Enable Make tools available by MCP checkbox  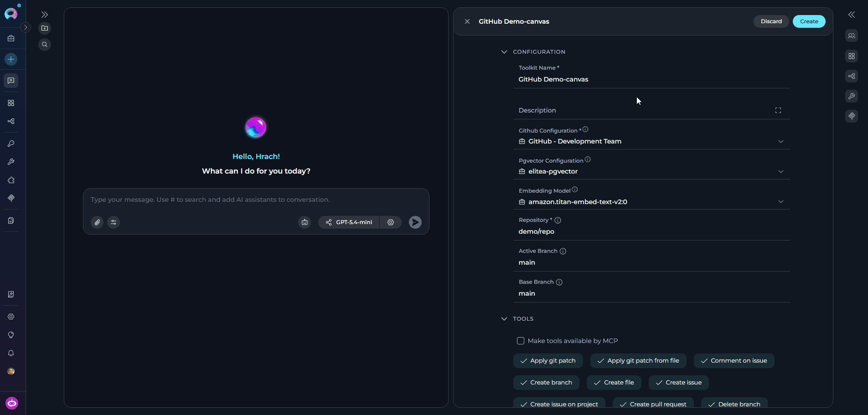521,341
